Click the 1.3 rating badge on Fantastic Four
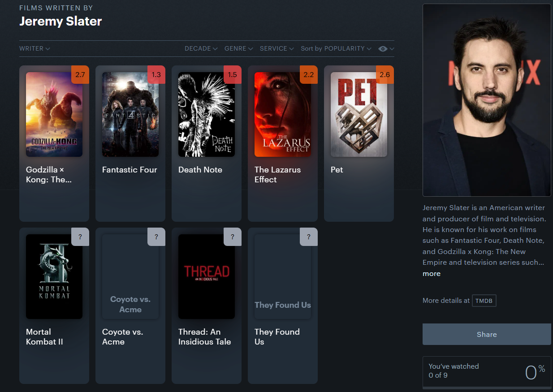Viewport: 553px width, 392px height. (x=156, y=75)
